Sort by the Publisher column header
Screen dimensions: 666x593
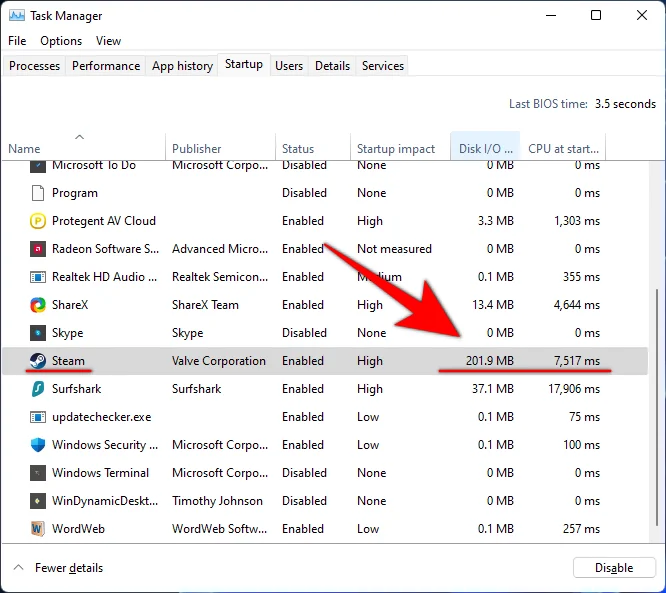[x=220, y=146]
